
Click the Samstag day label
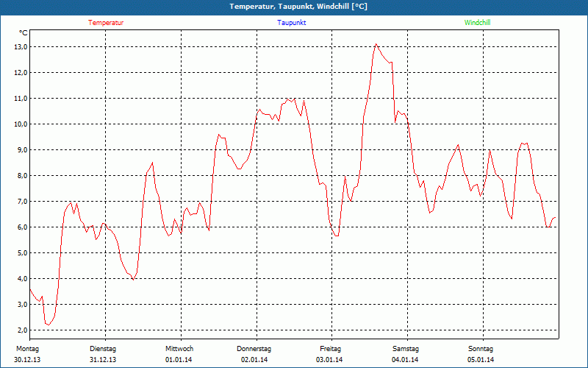pos(406,349)
